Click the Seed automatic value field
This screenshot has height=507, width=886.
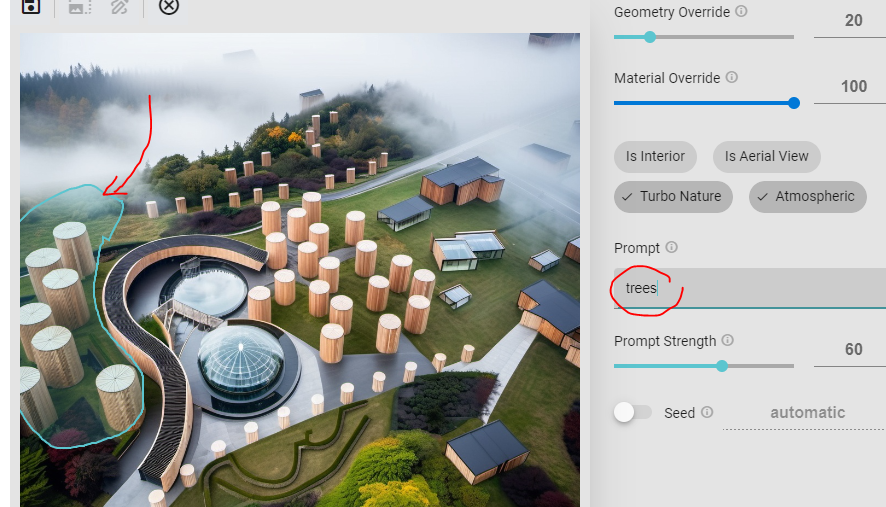pyautogui.click(x=807, y=413)
